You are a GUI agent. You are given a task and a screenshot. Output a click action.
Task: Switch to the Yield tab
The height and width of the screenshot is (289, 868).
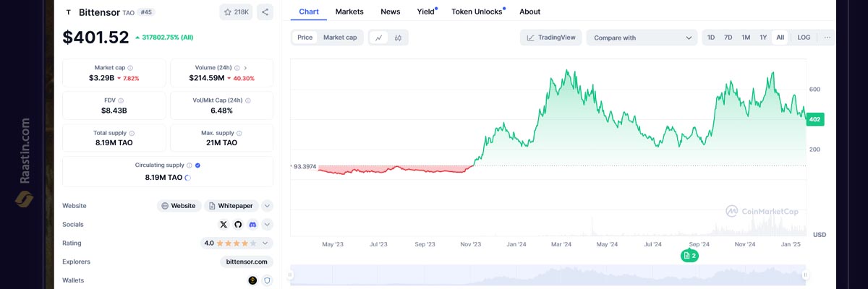(x=426, y=12)
